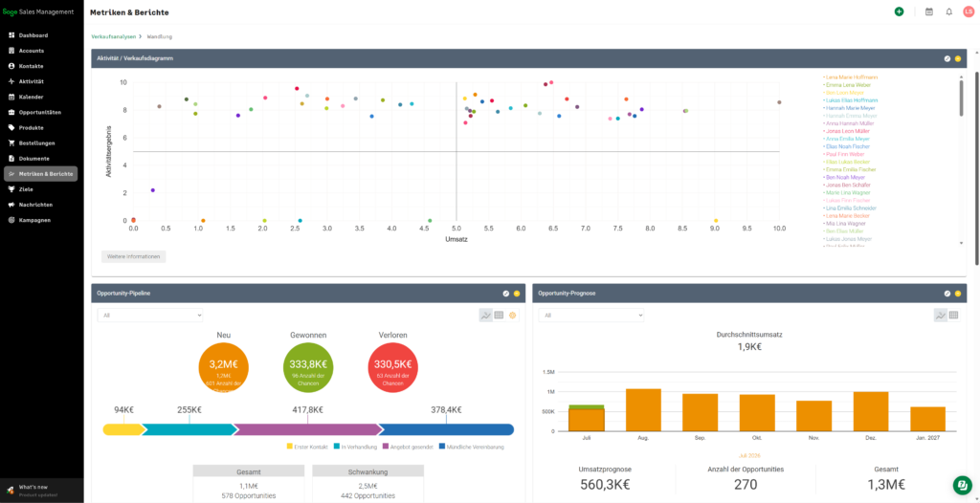Open Opportunitäten from the sidebar
980x503 pixels.
(x=40, y=113)
